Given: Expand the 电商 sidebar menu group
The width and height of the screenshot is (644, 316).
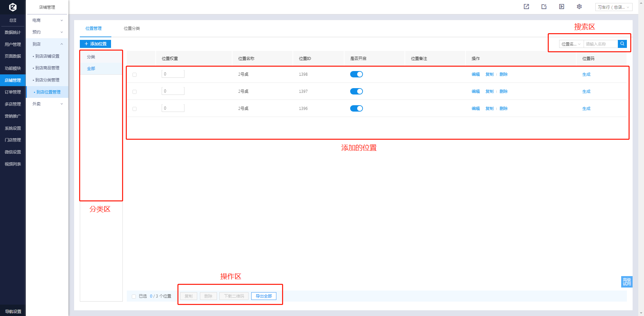Looking at the screenshot, I should tap(47, 20).
